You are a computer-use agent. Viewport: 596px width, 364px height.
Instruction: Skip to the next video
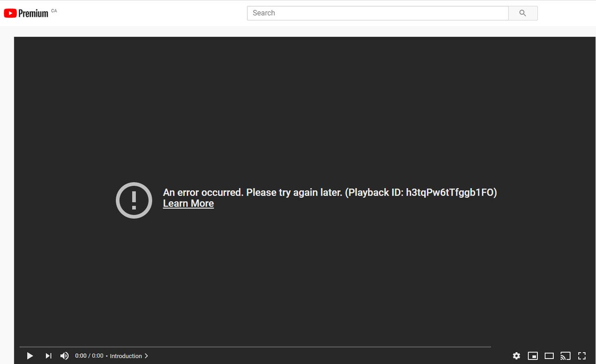point(48,356)
